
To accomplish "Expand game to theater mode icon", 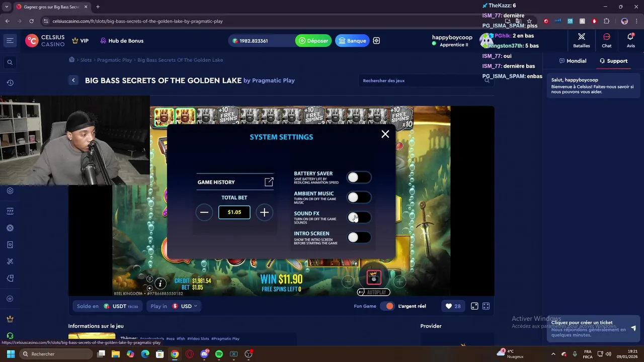I will click(474, 306).
